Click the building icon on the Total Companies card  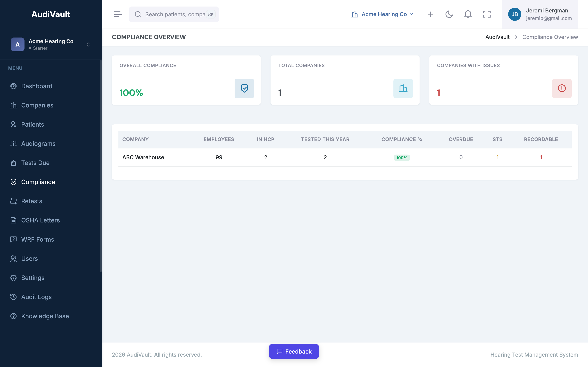403,88
